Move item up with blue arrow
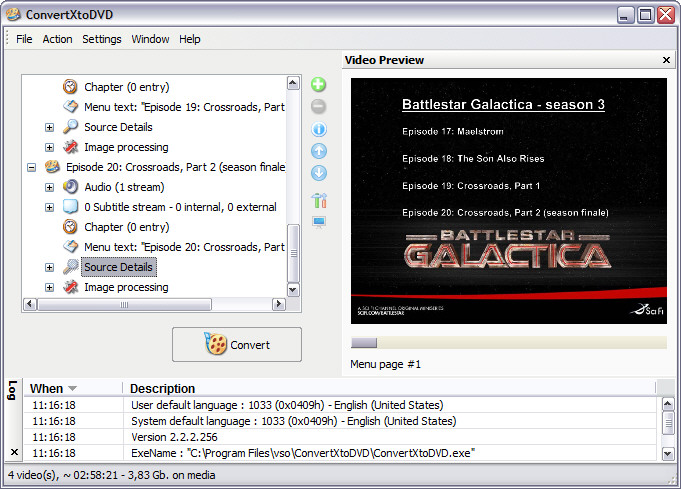Viewport: 681px width, 489px height. tap(319, 151)
